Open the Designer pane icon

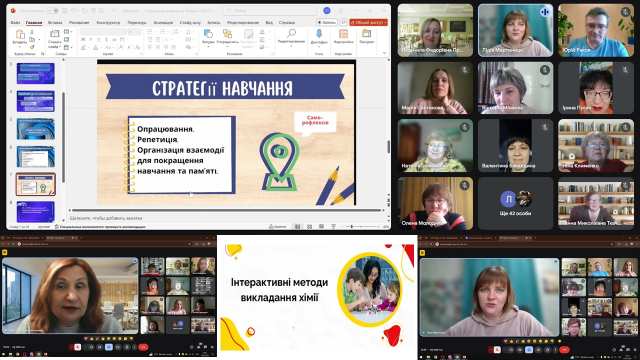point(367,37)
